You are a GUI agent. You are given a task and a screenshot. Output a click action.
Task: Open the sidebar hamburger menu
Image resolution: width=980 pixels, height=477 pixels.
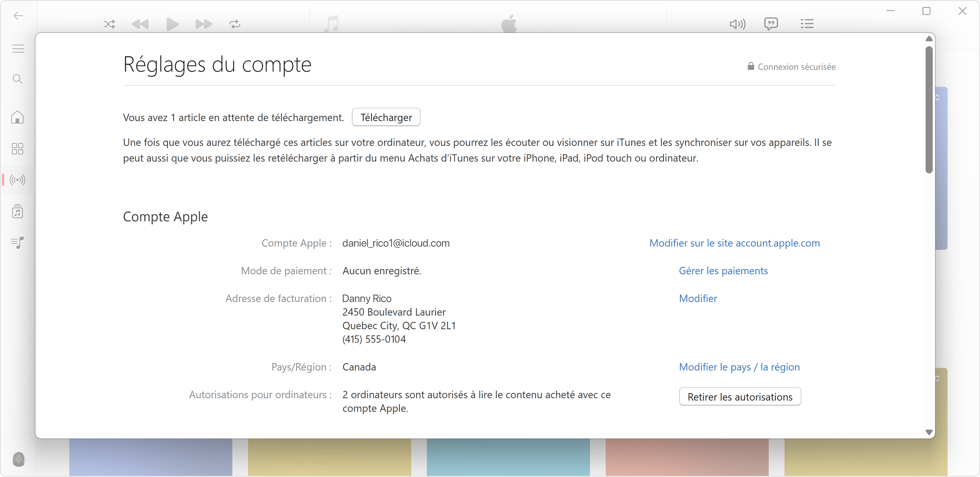click(x=18, y=49)
